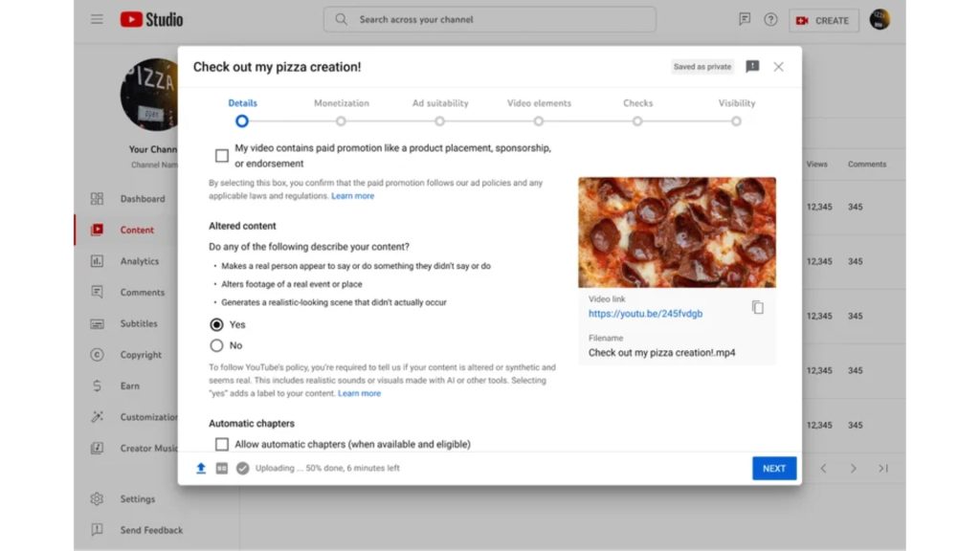The height and width of the screenshot is (551, 980).
Task: Enable Allow automatic chapters checkbox
Action: pos(222,444)
